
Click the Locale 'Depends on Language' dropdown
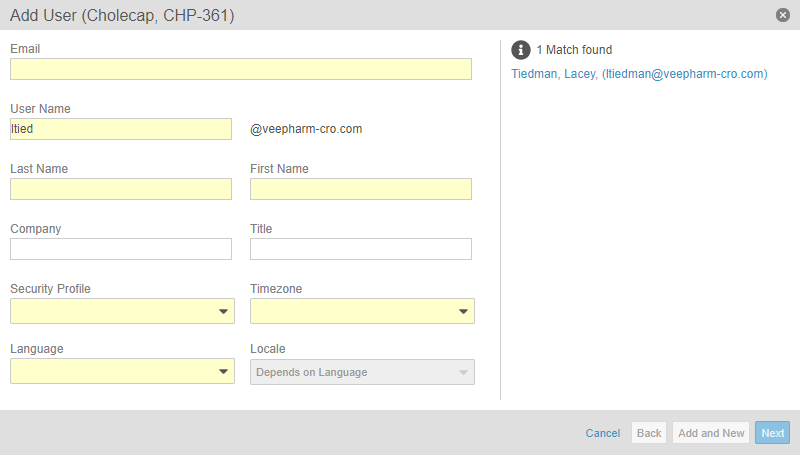[362, 372]
